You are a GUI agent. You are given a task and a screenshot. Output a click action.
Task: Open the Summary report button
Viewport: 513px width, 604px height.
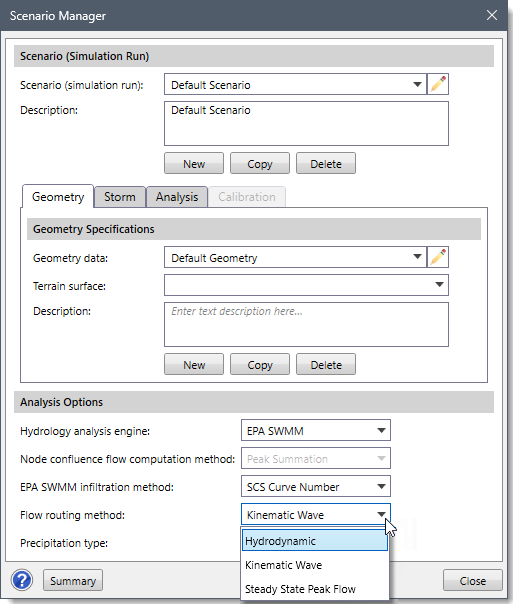73,581
